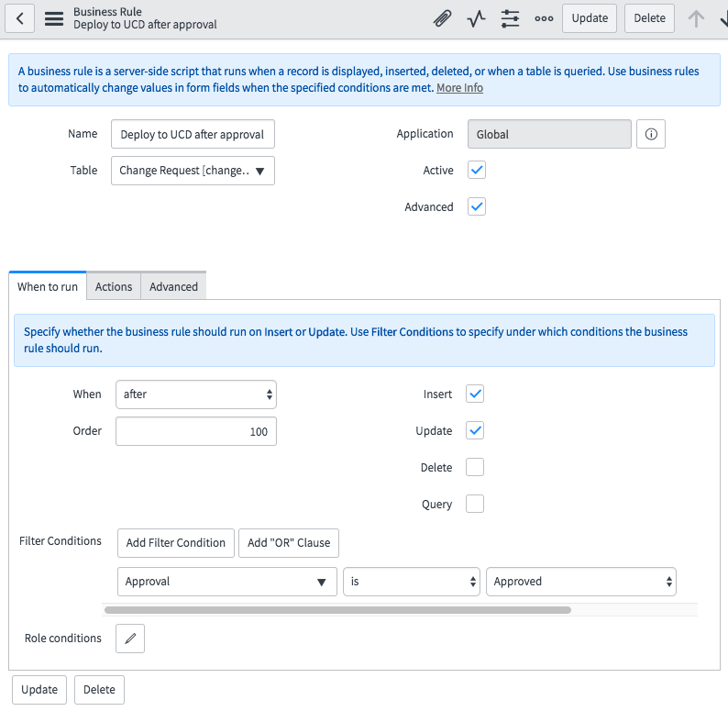Open the activity stream pulse icon
The width and height of the screenshot is (728, 711).
click(476, 18)
